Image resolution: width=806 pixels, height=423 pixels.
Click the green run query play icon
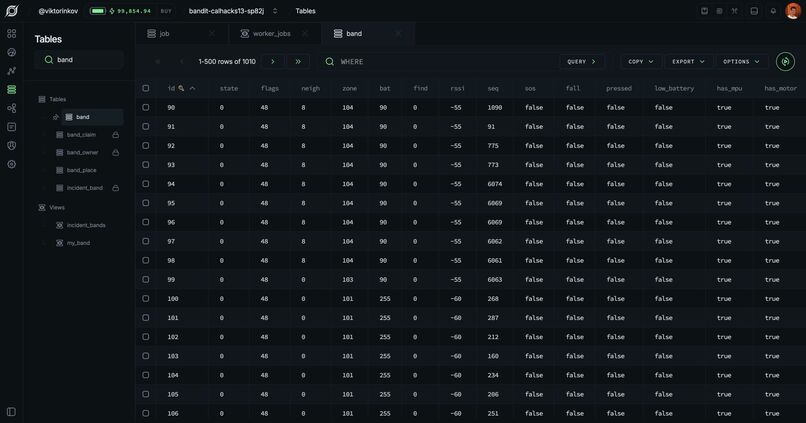click(x=785, y=62)
